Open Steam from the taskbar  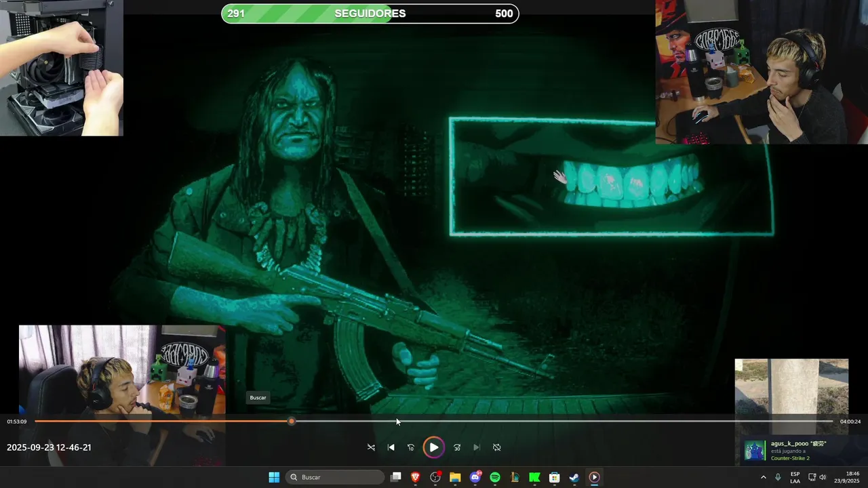[574, 477]
